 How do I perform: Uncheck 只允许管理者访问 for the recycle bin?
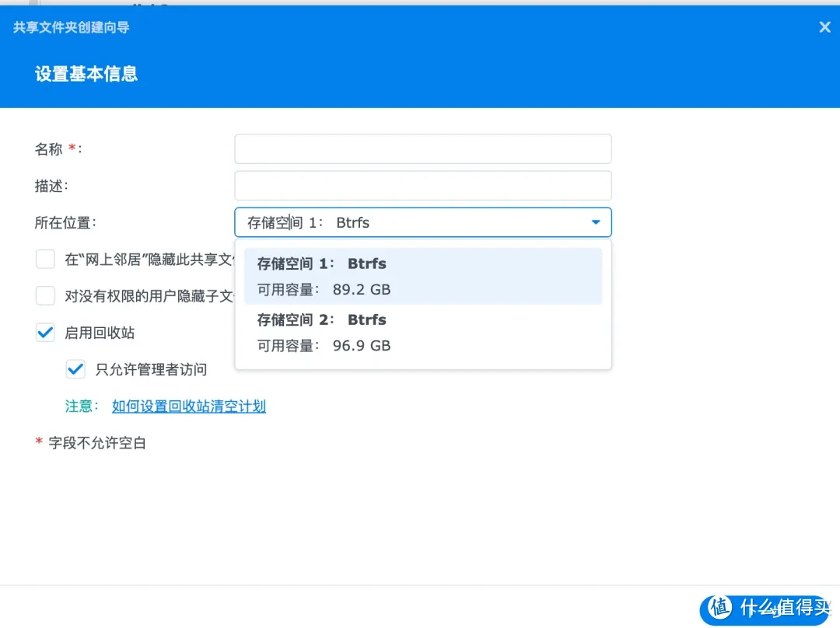[75, 369]
